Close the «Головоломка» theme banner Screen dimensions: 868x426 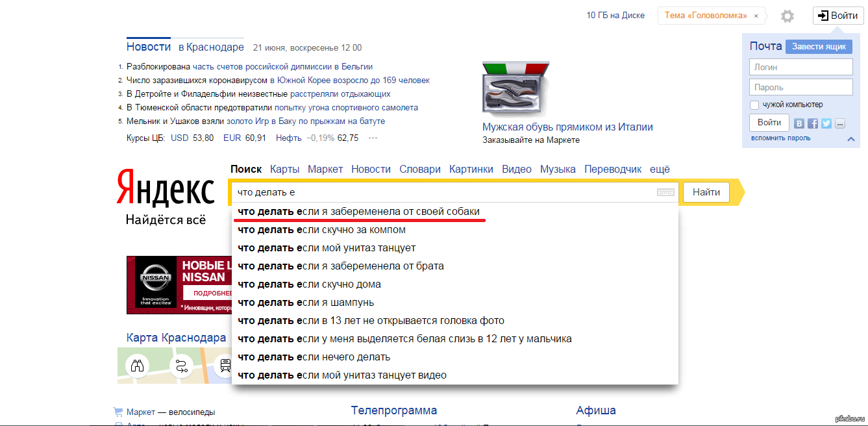click(756, 16)
